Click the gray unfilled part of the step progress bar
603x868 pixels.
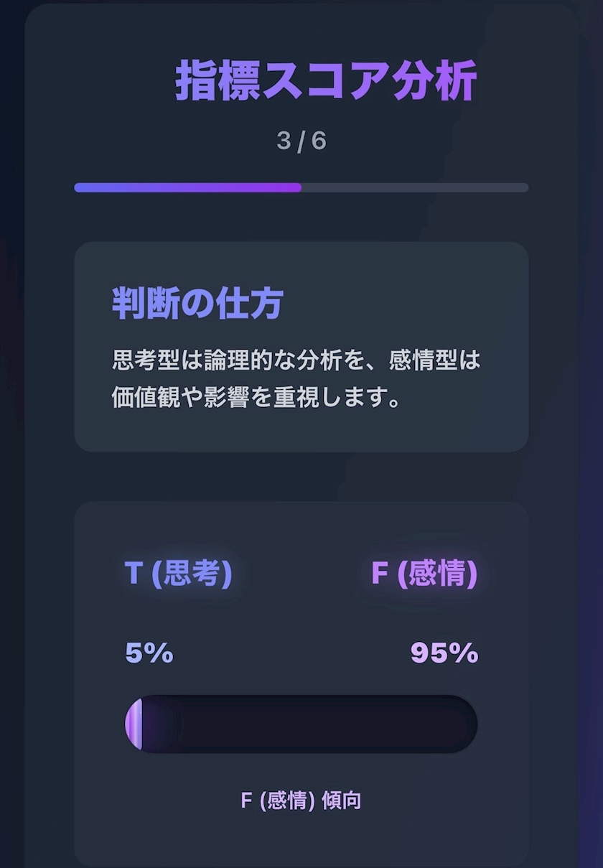point(415,187)
